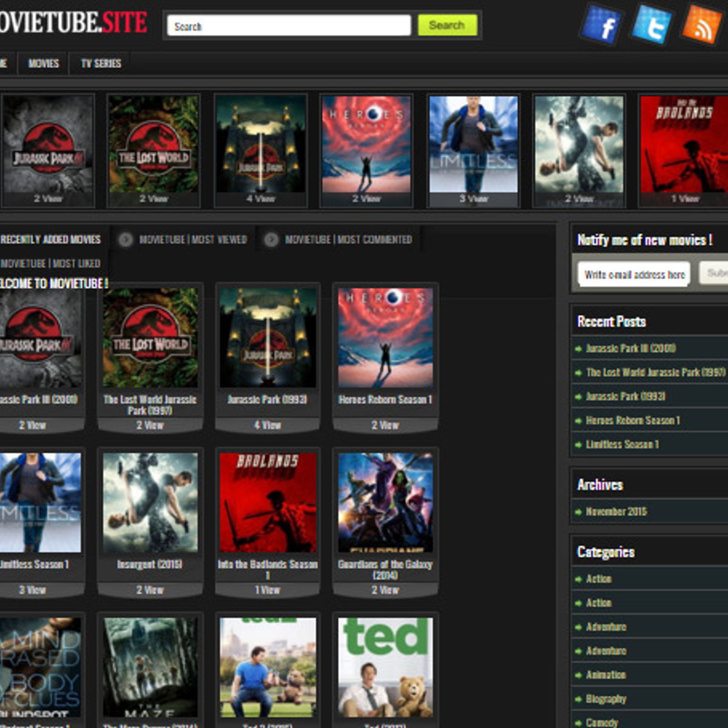Switch to MovieTube Most Commented tab
The image size is (728, 728).
[348, 240]
